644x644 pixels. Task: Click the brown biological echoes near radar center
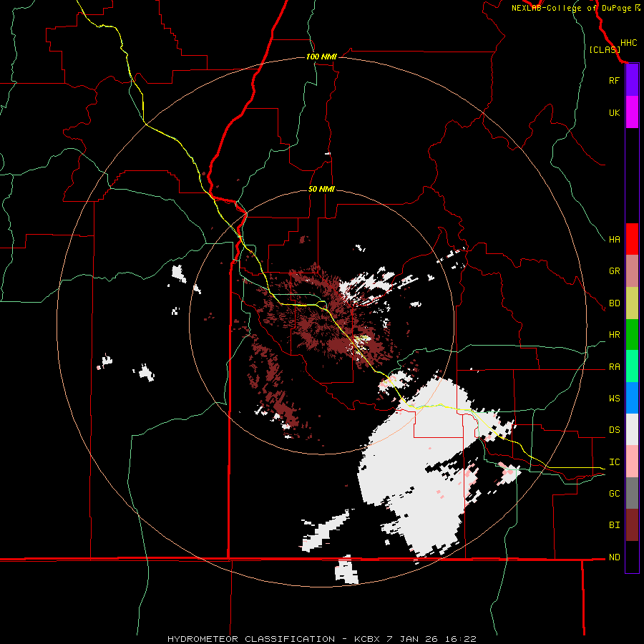click(324, 324)
